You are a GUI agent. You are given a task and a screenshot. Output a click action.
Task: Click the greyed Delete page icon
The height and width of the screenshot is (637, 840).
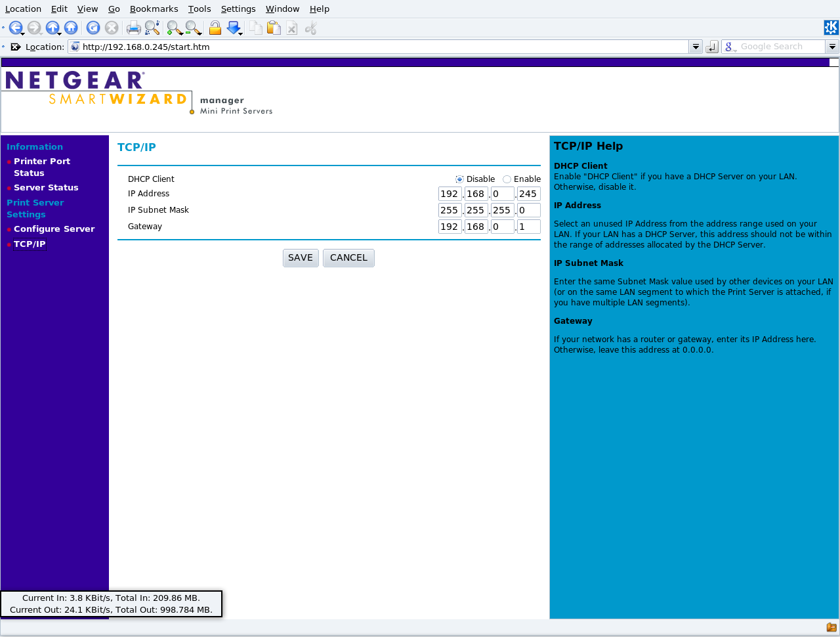pyautogui.click(x=293, y=28)
